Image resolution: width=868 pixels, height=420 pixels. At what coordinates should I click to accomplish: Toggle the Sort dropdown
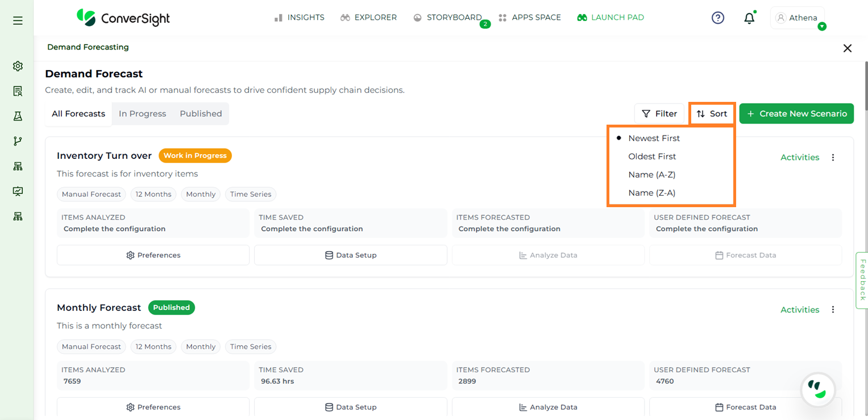click(712, 114)
